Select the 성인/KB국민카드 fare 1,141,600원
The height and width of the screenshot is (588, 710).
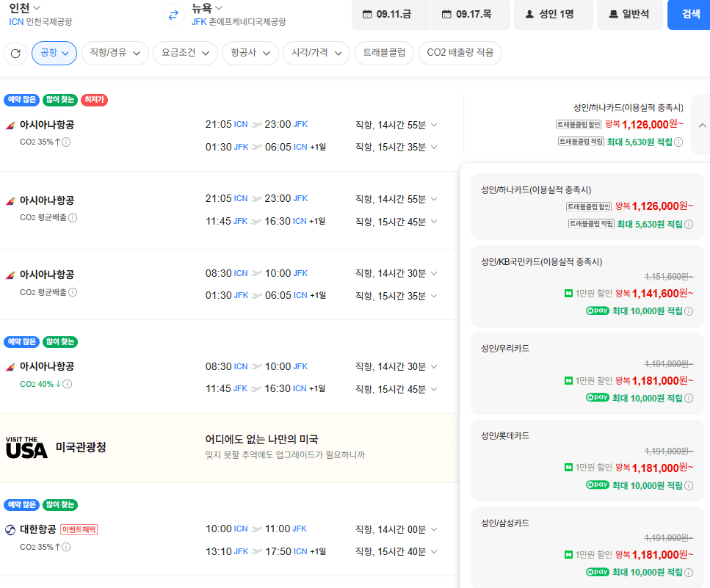(x=587, y=286)
